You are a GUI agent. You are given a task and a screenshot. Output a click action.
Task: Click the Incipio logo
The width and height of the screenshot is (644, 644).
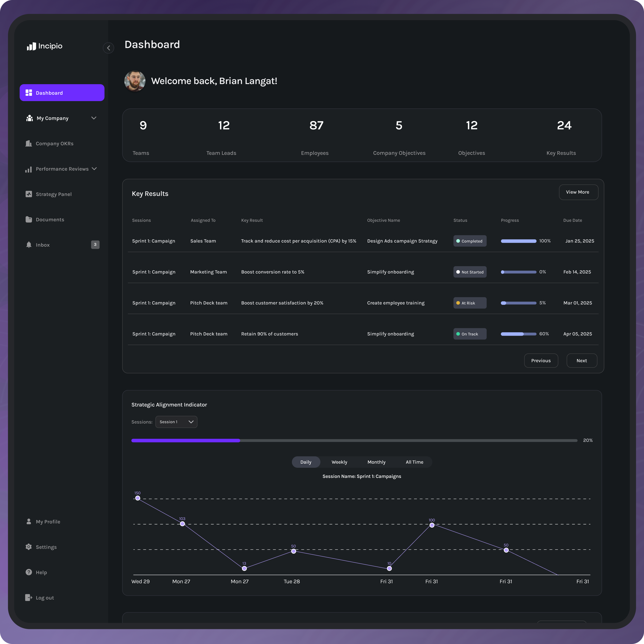click(x=44, y=46)
